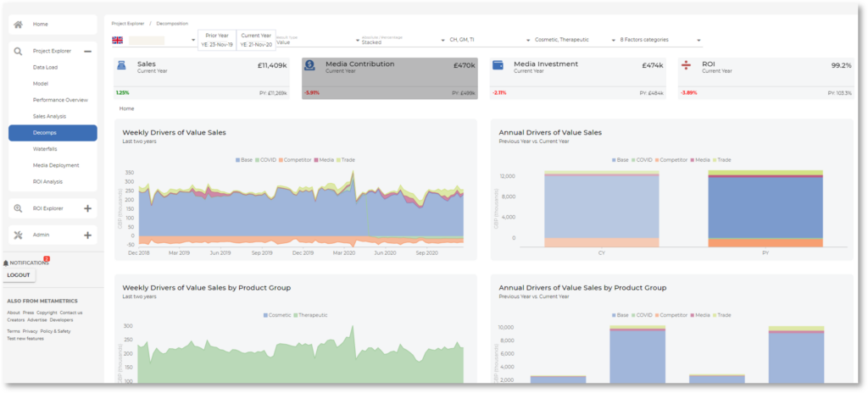
Task: Open the country selector dropdown
Action: (x=154, y=41)
